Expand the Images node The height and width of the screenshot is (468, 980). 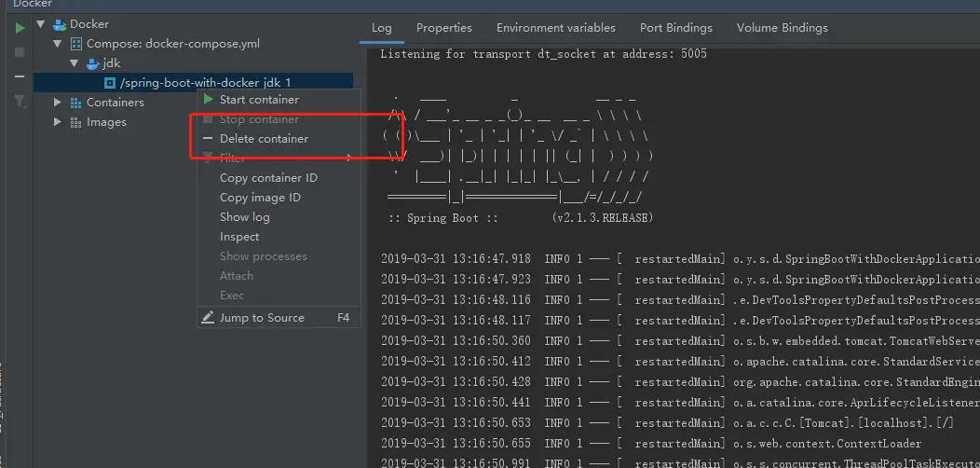coord(58,121)
